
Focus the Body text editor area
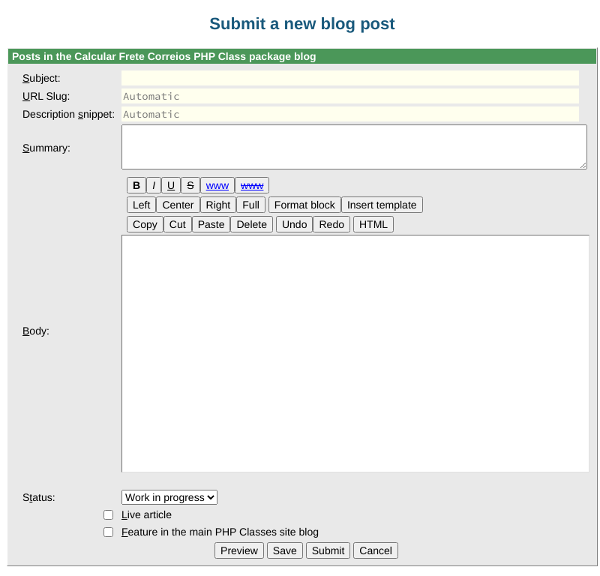355,353
